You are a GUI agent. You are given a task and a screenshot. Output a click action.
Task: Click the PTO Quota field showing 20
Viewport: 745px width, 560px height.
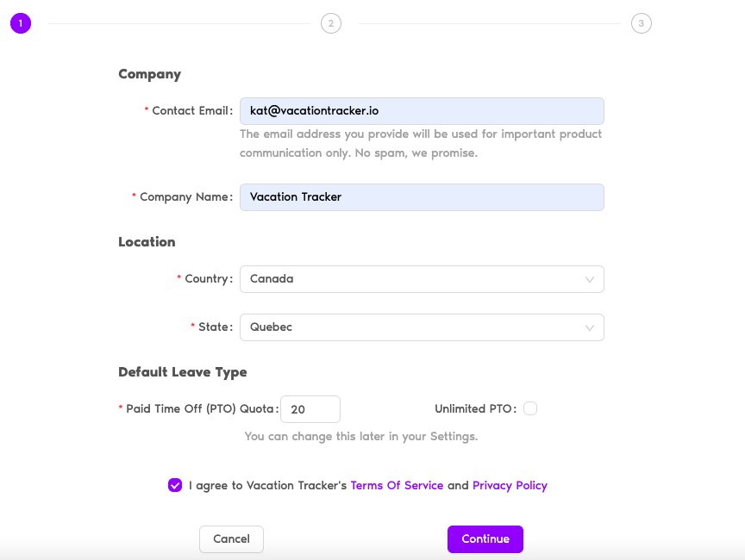click(x=310, y=409)
